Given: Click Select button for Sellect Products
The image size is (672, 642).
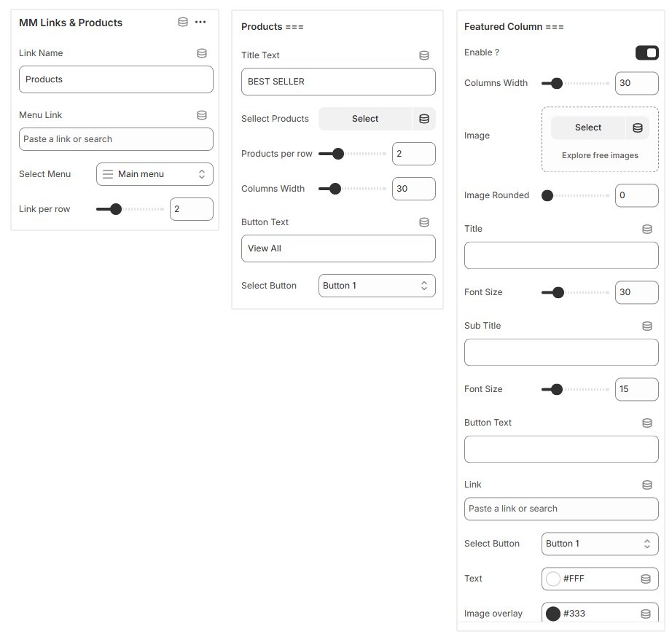Looking at the screenshot, I should tap(365, 119).
